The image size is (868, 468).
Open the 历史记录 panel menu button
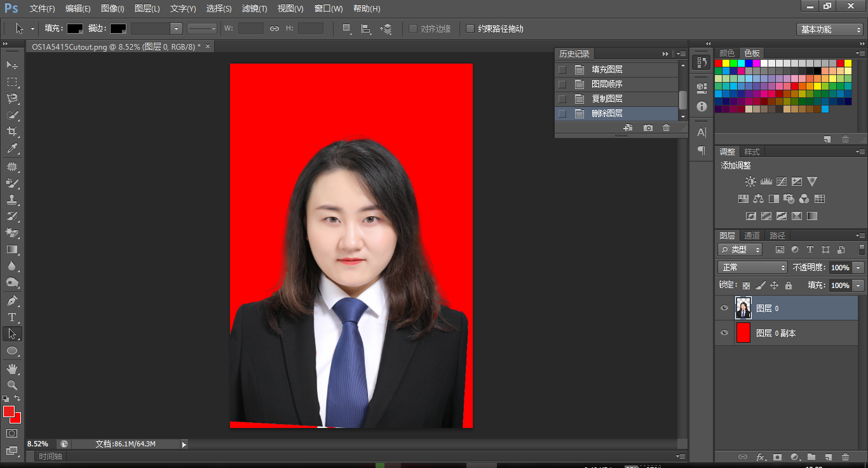pos(681,53)
